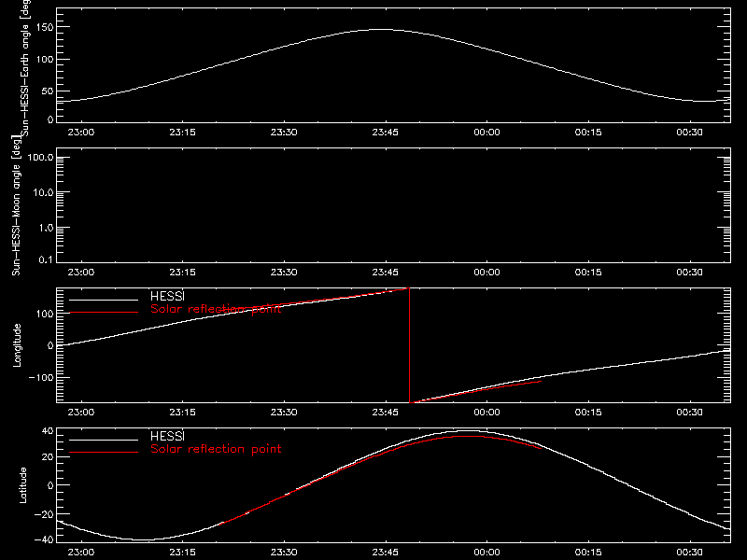
Task: Click '0.1' tick on Moon angle axis
Action: [x=46, y=259]
